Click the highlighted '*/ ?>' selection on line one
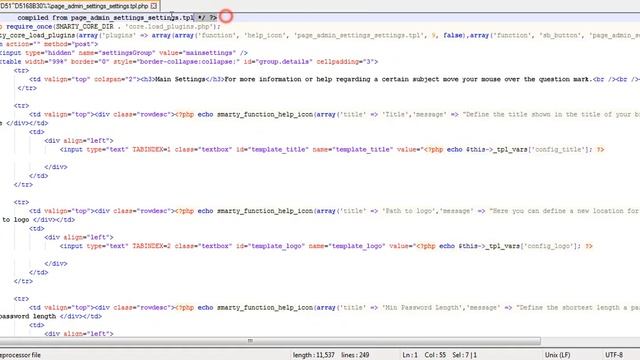640x360 pixels. [206, 18]
